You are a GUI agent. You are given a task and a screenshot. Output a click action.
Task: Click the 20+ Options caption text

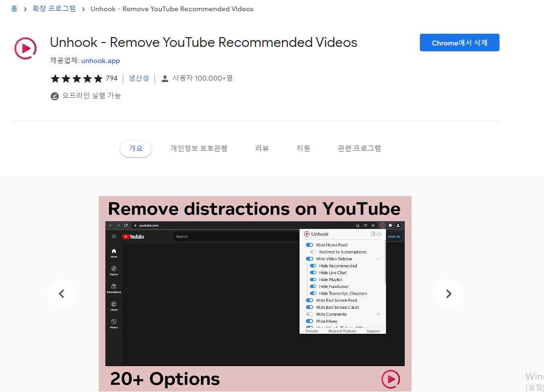(x=165, y=379)
